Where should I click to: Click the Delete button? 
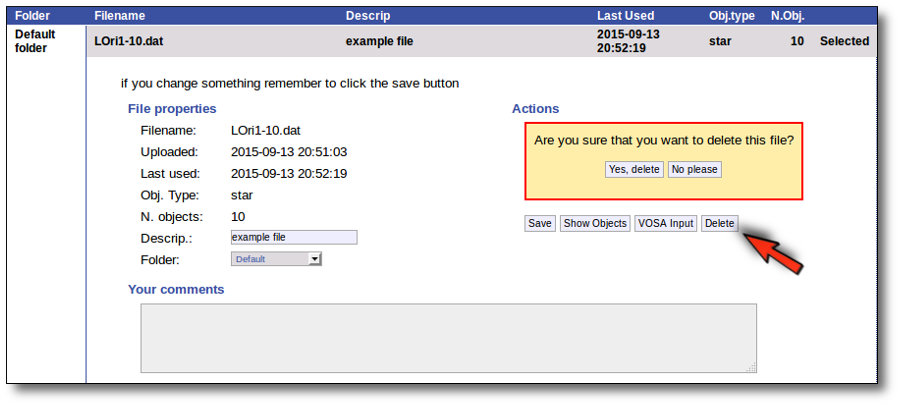click(x=719, y=223)
